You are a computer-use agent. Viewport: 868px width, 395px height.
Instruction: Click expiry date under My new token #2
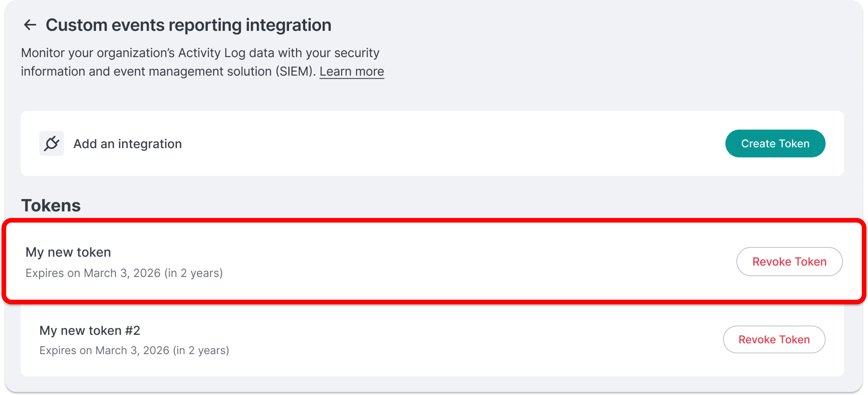point(134,351)
